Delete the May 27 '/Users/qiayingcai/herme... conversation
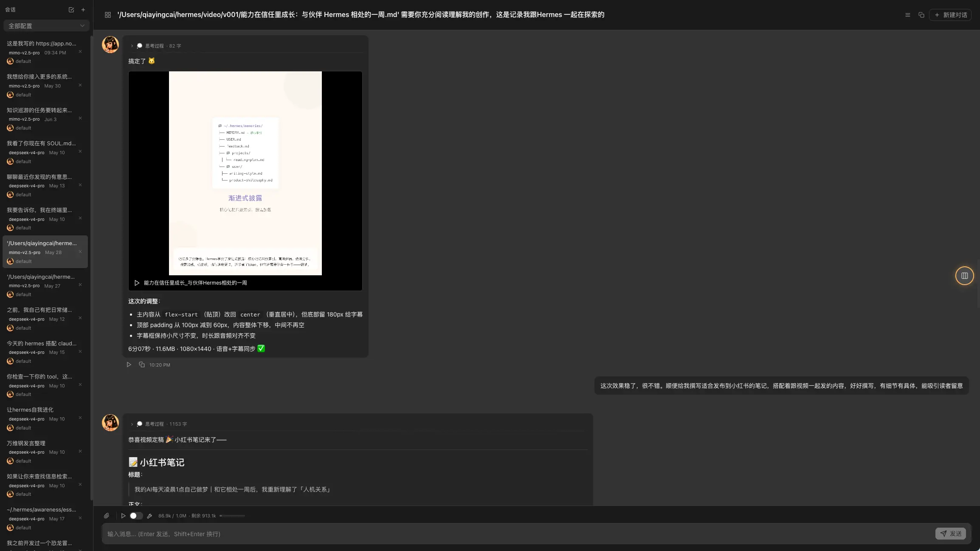 click(80, 285)
